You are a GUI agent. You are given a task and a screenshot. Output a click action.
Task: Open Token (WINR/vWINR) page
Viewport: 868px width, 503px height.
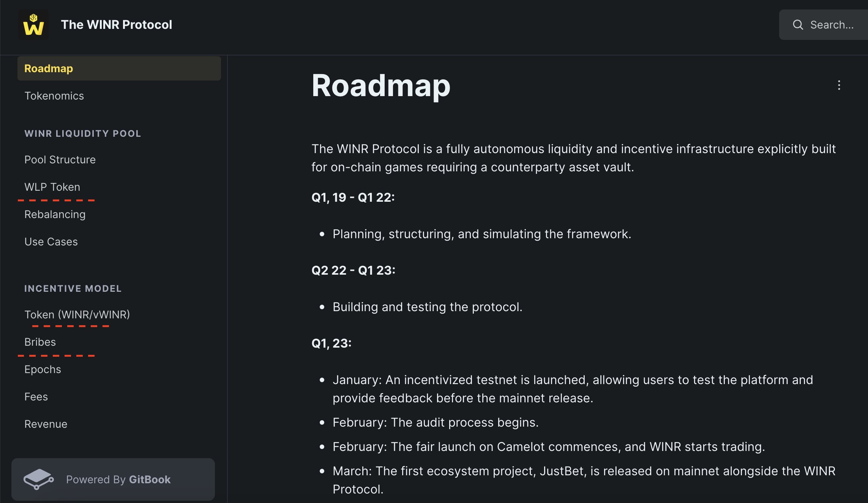coord(77,315)
